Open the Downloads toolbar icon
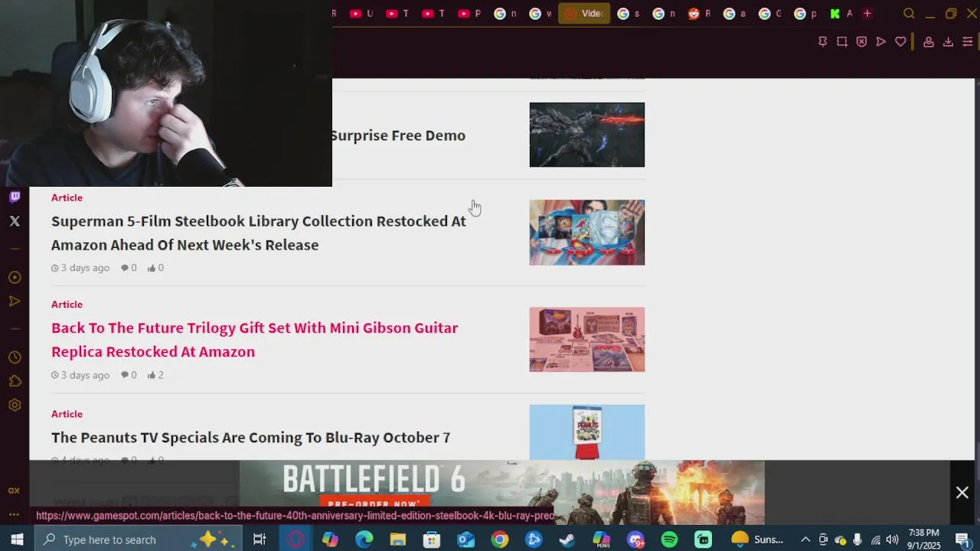 click(x=948, y=42)
